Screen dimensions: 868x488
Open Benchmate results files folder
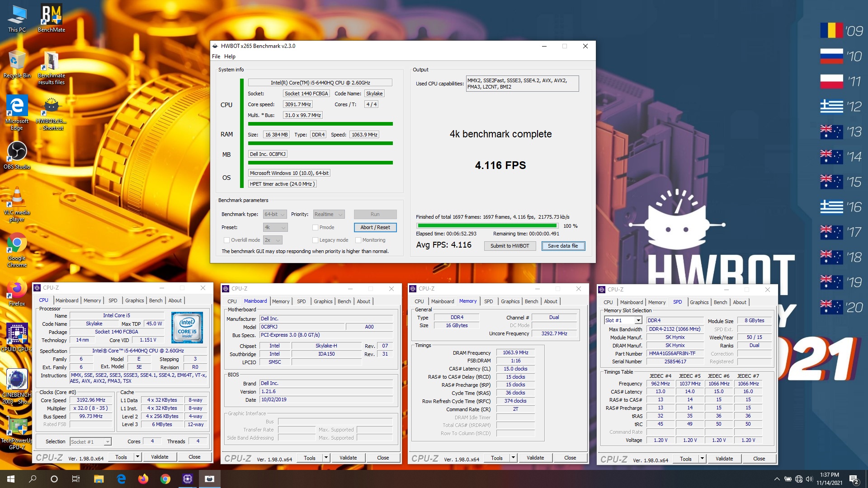(51, 68)
